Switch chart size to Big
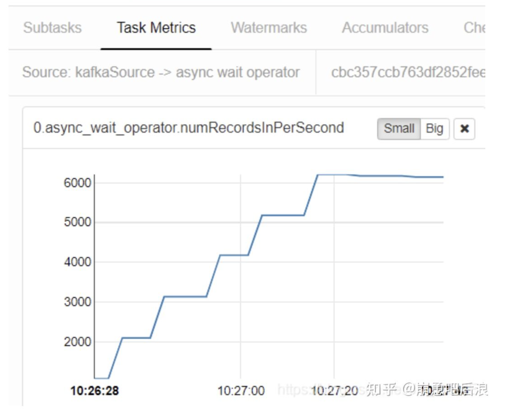Screen dimensions: 506x420 click(434, 128)
